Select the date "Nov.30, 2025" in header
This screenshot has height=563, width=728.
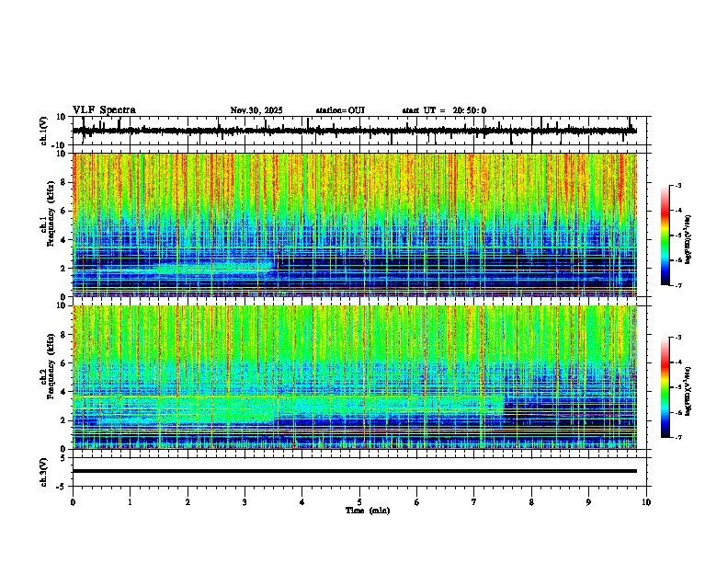click(x=256, y=110)
